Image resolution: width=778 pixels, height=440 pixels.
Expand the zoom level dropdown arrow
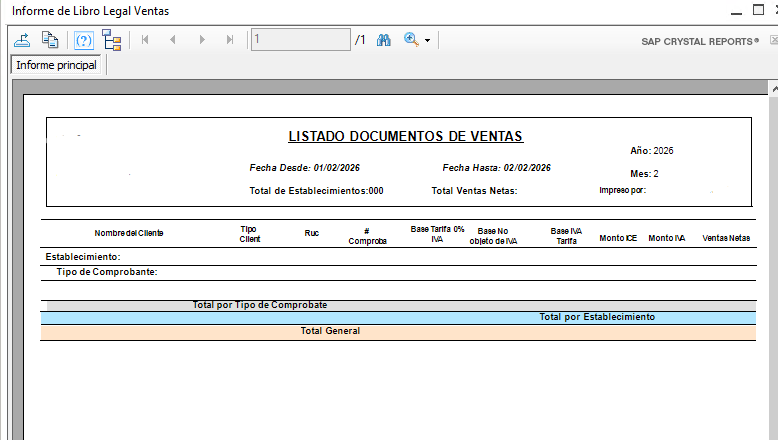point(428,41)
